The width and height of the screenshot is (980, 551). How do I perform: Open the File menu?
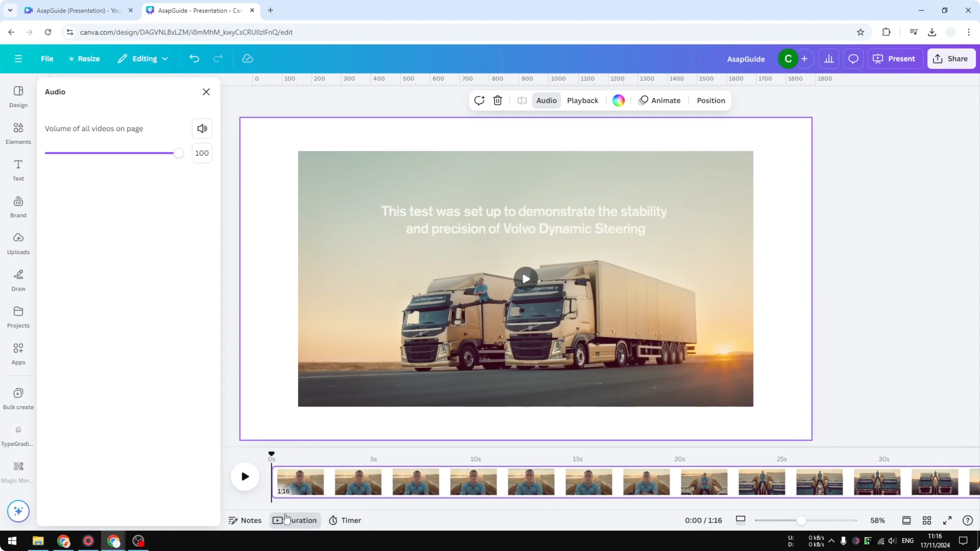pyautogui.click(x=47, y=59)
